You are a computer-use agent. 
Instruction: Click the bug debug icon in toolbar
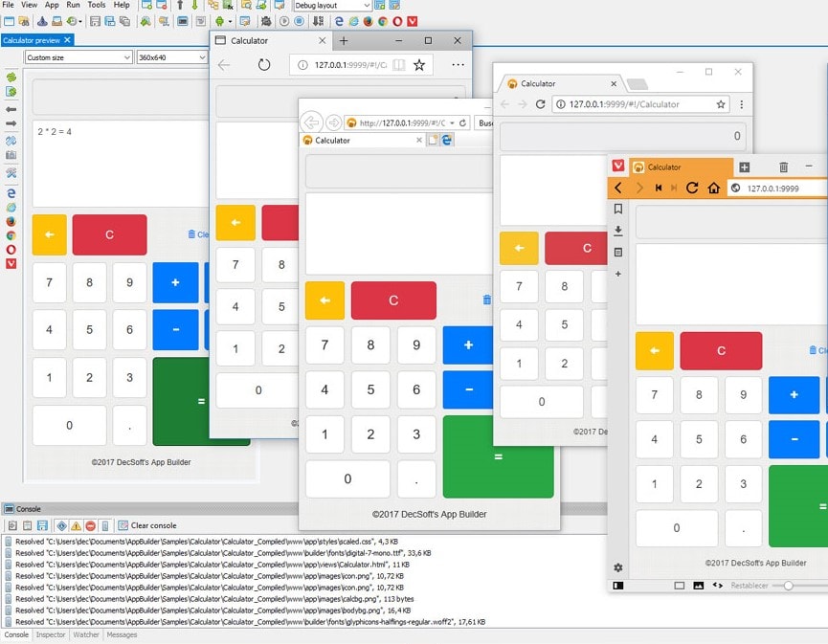click(x=266, y=21)
